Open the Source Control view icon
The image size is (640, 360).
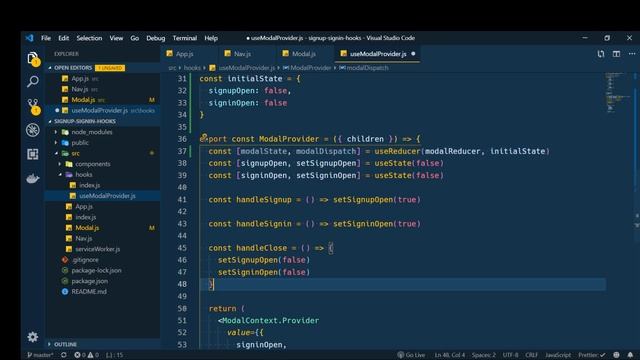pyautogui.click(x=33, y=106)
